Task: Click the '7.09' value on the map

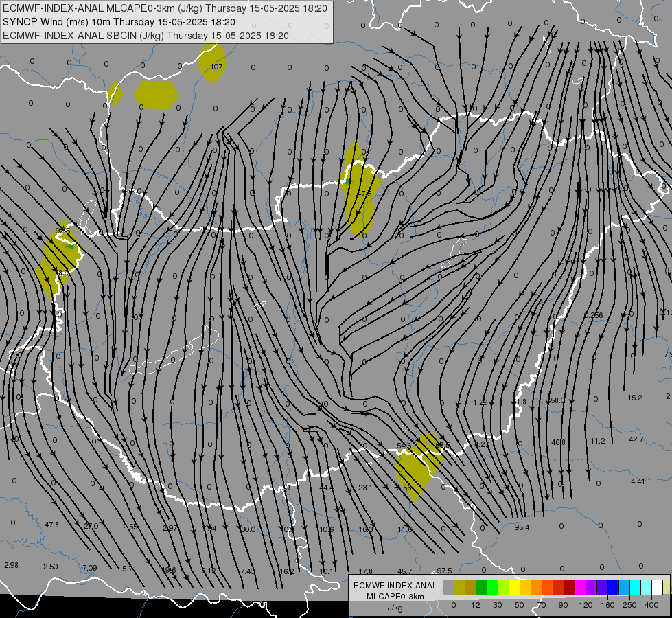Action: click(x=89, y=568)
